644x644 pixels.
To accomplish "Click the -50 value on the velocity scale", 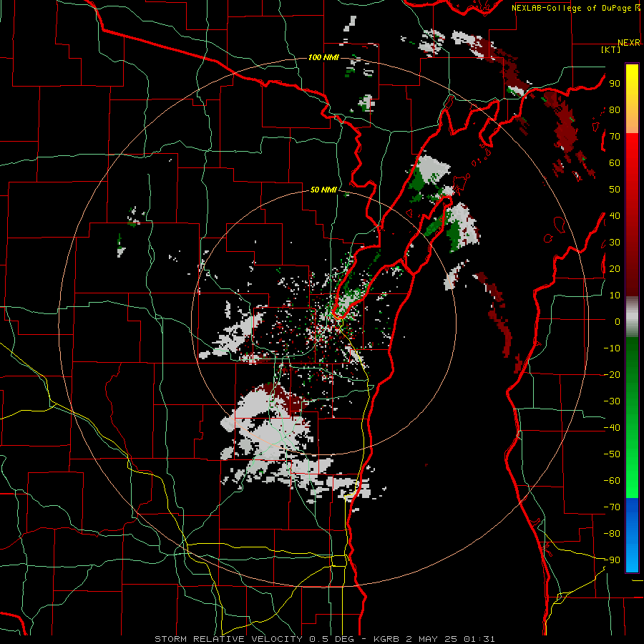I will 612,454.
